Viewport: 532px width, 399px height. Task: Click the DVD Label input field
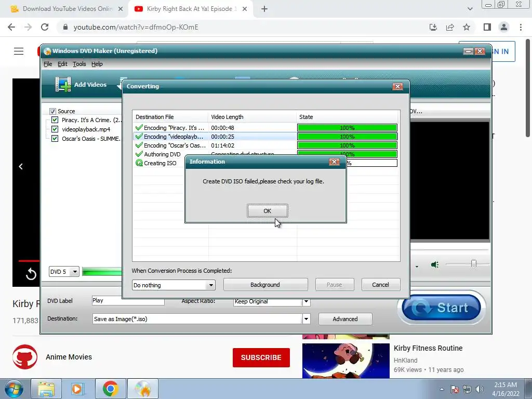tap(128, 301)
